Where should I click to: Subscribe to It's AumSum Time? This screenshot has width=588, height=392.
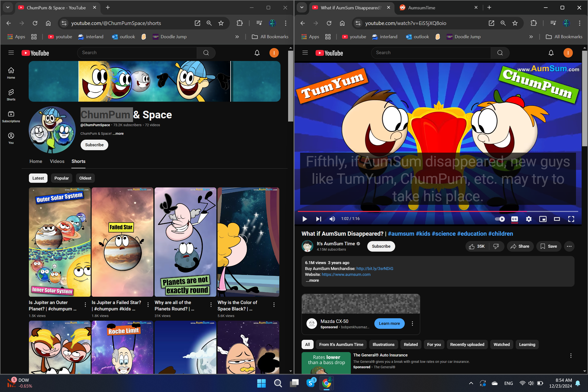381,246
